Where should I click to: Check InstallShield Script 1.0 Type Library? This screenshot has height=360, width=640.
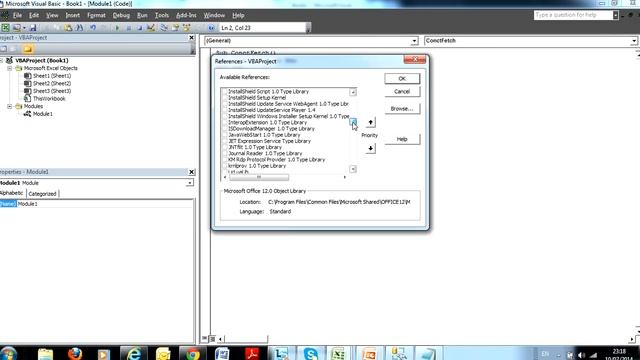[224, 91]
